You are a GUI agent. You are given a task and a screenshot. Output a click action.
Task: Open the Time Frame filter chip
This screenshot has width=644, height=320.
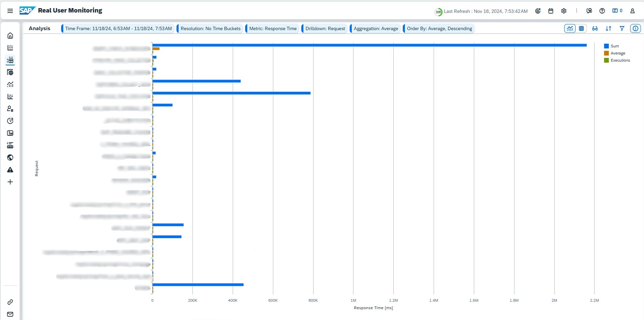pyautogui.click(x=118, y=28)
